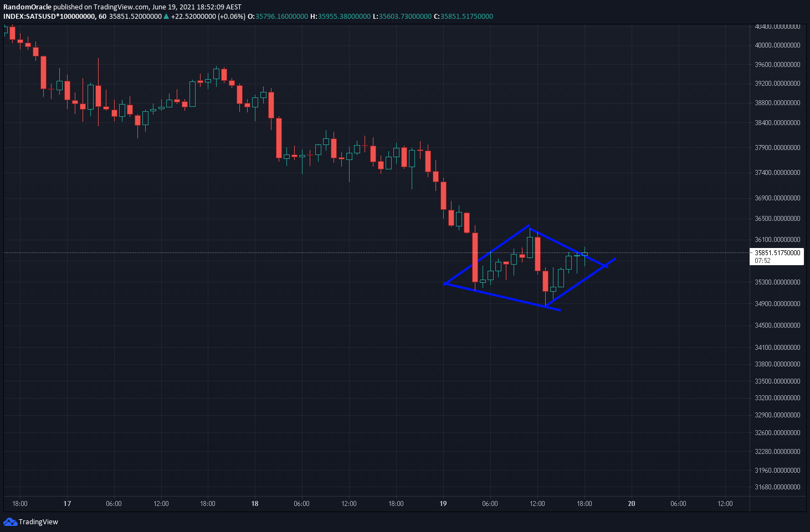The image size is (810, 532).
Task: Click the 39600.00000000 price axis label
Action: pos(777,65)
